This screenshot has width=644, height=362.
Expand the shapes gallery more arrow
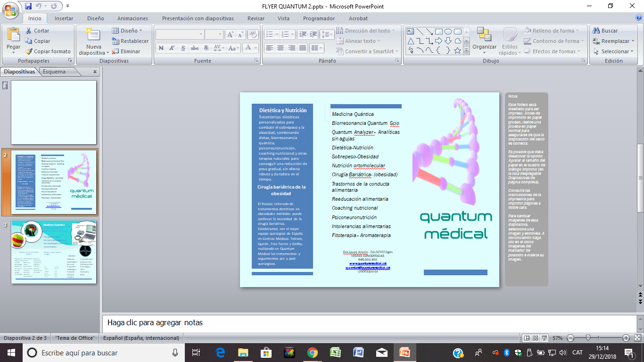467,50
